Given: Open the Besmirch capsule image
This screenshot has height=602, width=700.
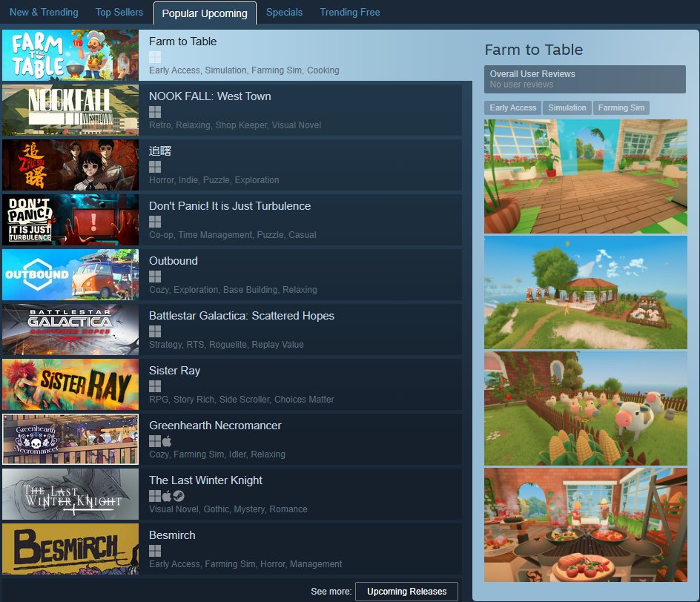Looking at the screenshot, I should coord(70,549).
